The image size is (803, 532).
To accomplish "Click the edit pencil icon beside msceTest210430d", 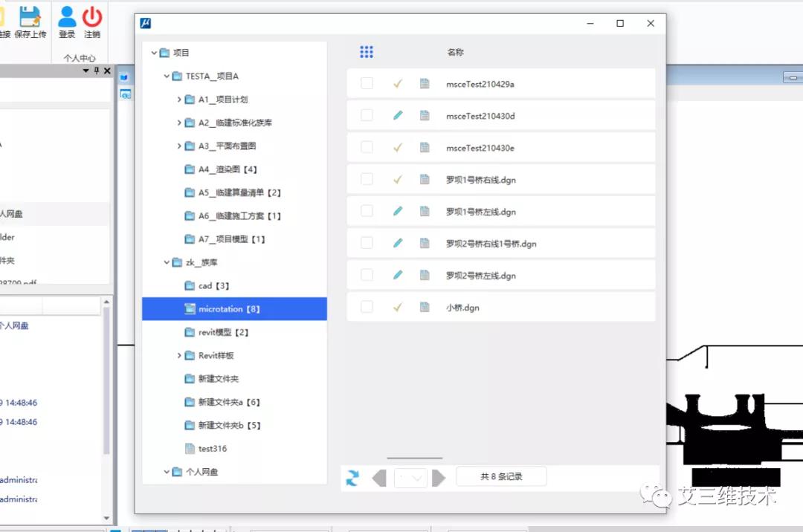I will click(397, 115).
